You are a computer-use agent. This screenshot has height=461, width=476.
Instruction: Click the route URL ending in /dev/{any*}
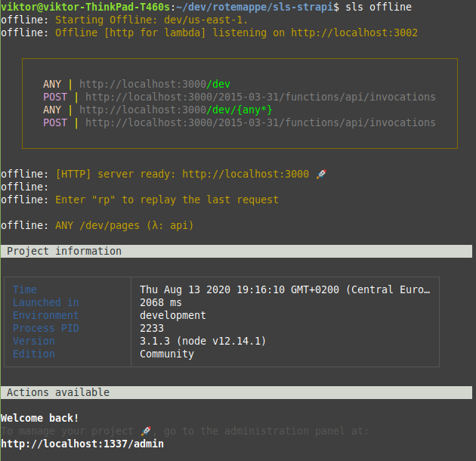point(175,110)
